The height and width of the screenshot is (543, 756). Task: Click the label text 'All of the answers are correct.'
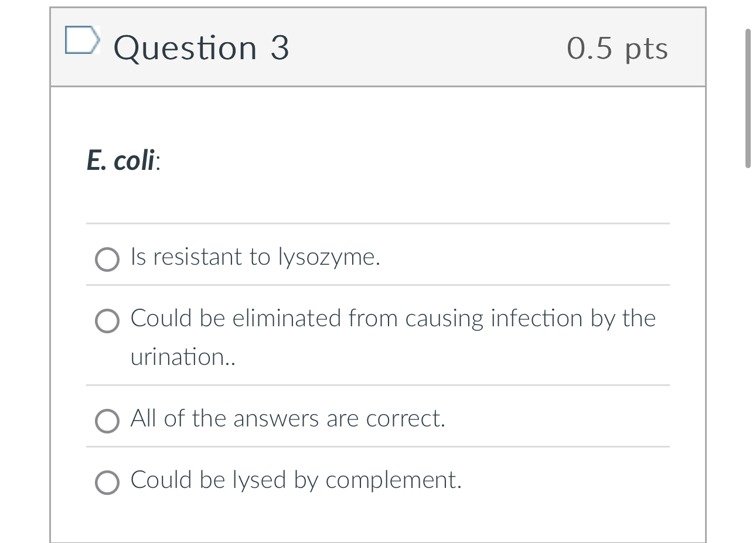coord(288,419)
